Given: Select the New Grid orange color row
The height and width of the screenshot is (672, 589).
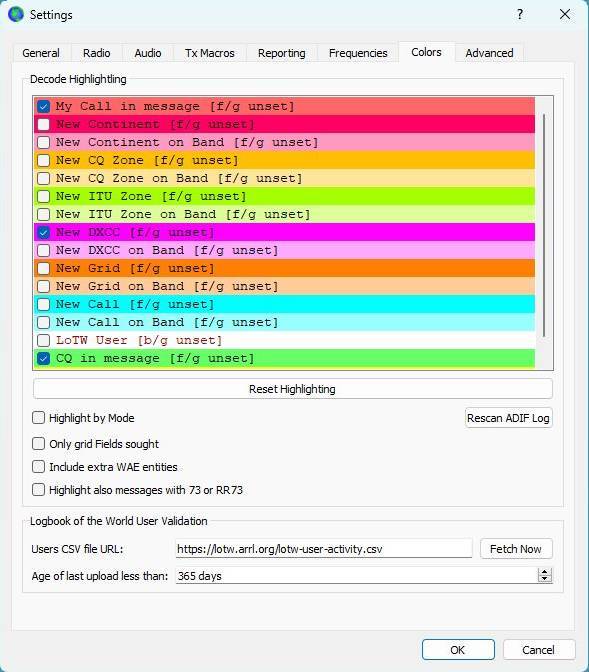Looking at the screenshot, I should [284, 268].
